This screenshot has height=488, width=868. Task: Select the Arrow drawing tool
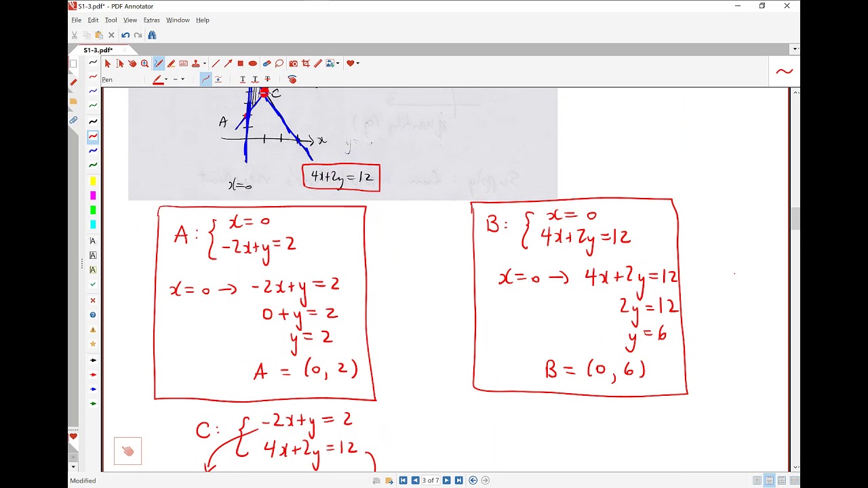click(x=228, y=63)
